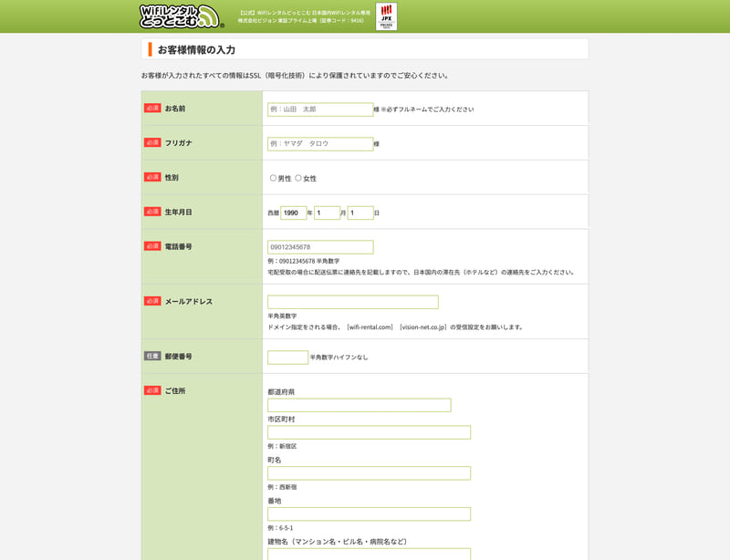The height and width of the screenshot is (560, 730).
Task: Click into the フリガナ text field
Action: pos(320,144)
